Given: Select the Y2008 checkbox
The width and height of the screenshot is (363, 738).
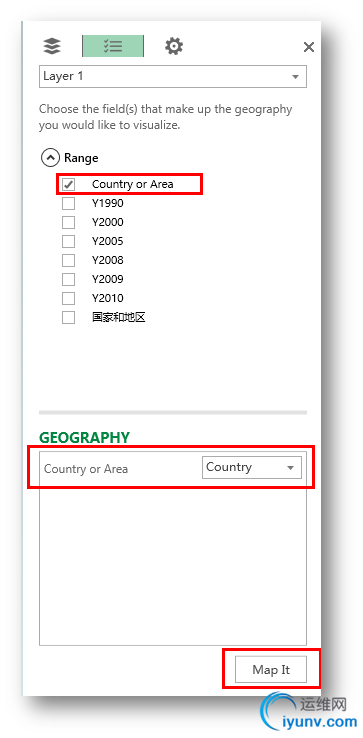Looking at the screenshot, I should (69, 260).
